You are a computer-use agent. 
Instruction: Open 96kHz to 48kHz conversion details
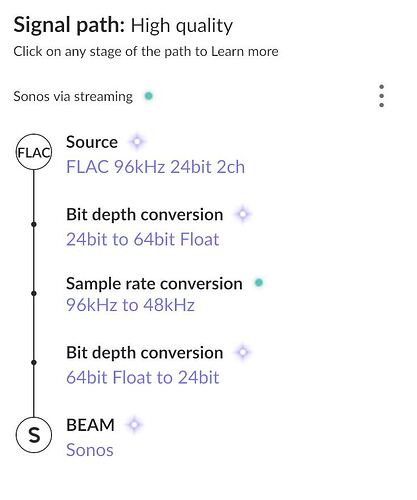click(130, 305)
